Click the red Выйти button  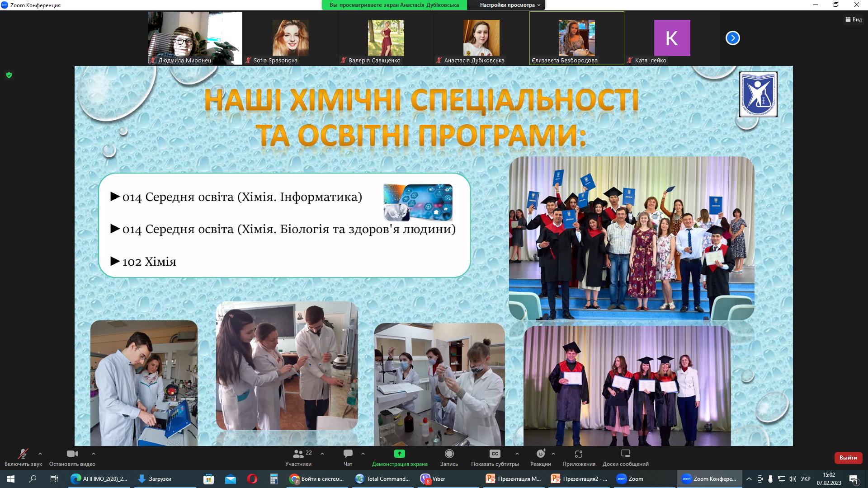[x=848, y=458]
